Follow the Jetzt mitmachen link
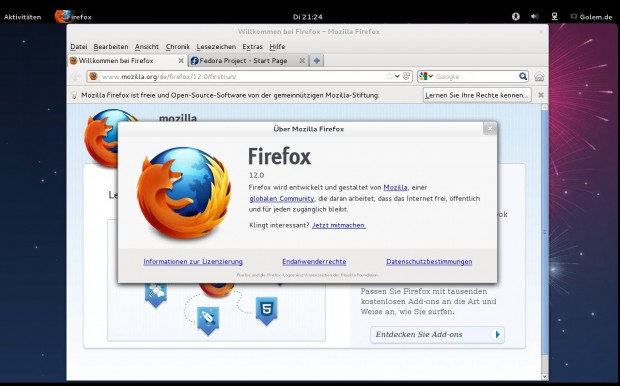Viewport: 620px width, 386px height. coord(339,225)
